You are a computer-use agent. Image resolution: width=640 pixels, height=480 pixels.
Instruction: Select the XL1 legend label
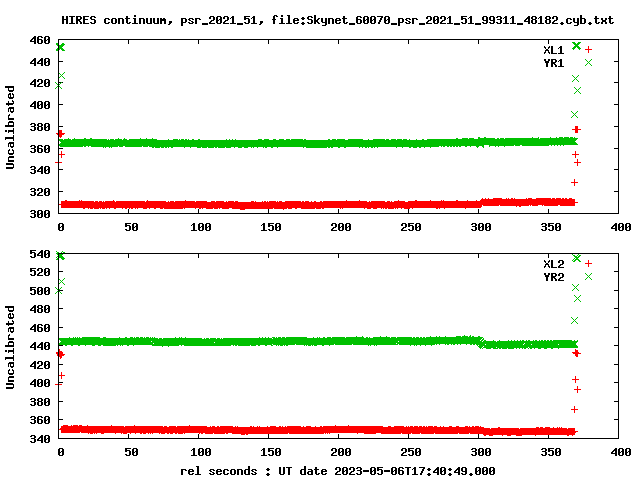(x=553, y=50)
